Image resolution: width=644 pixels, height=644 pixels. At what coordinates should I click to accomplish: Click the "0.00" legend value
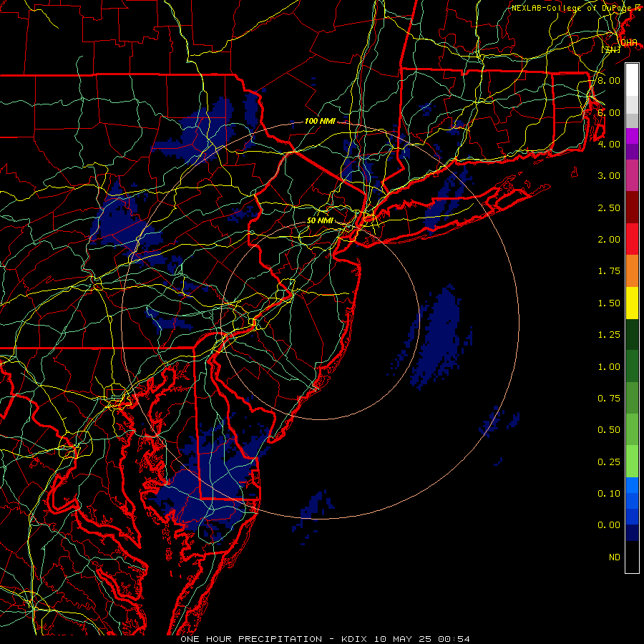click(x=609, y=525)
